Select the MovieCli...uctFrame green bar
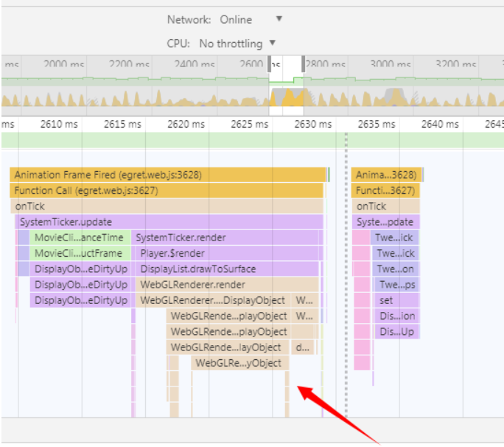 pos(80,253)
